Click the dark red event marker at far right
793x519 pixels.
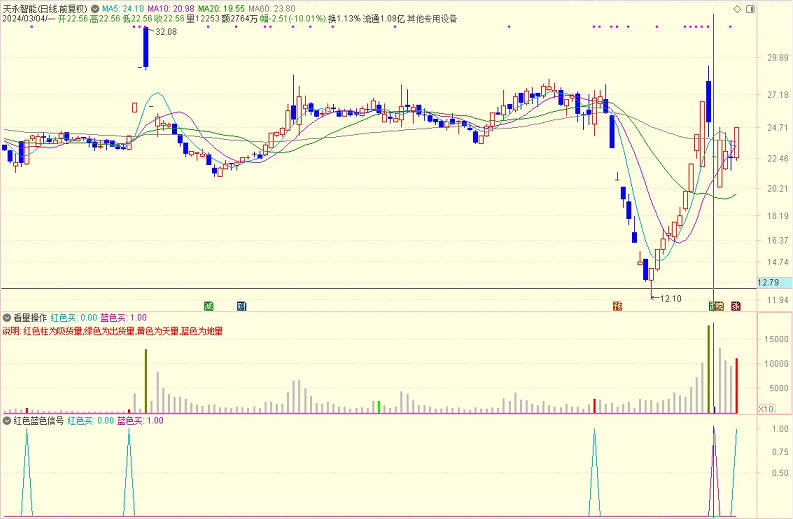736,306
